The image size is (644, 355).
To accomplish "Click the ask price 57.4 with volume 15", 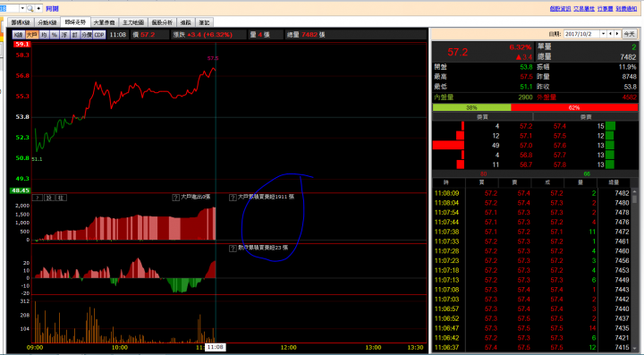I will [559, 126].
